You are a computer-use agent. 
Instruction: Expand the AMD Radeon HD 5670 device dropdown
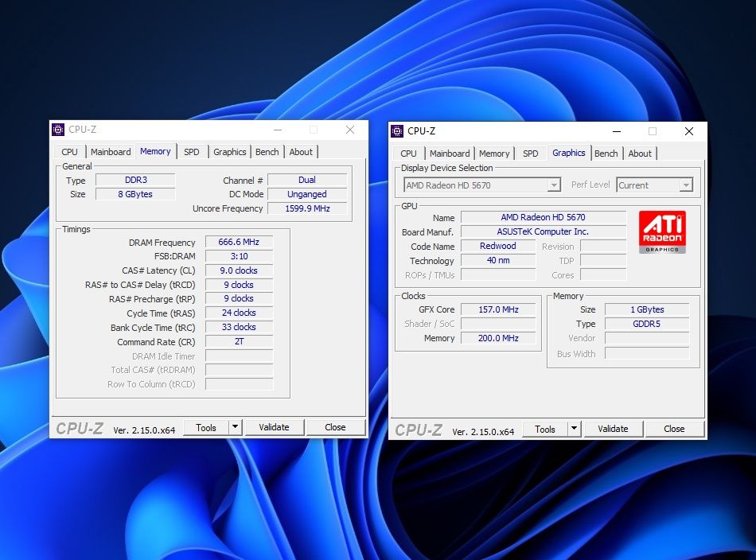tap(554, 185)
